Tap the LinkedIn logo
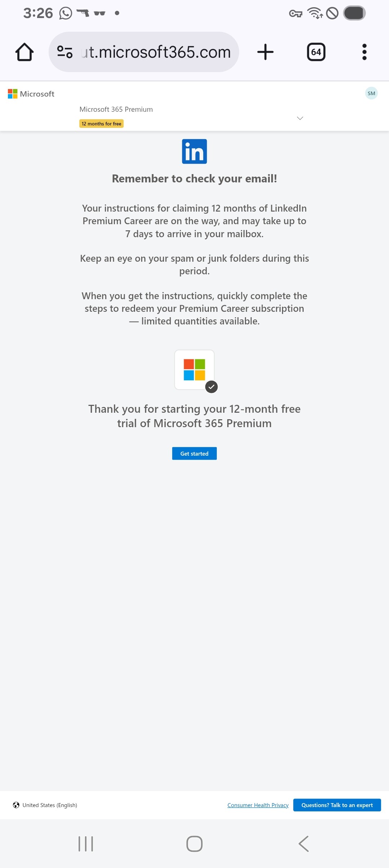 tap(194, 151)
